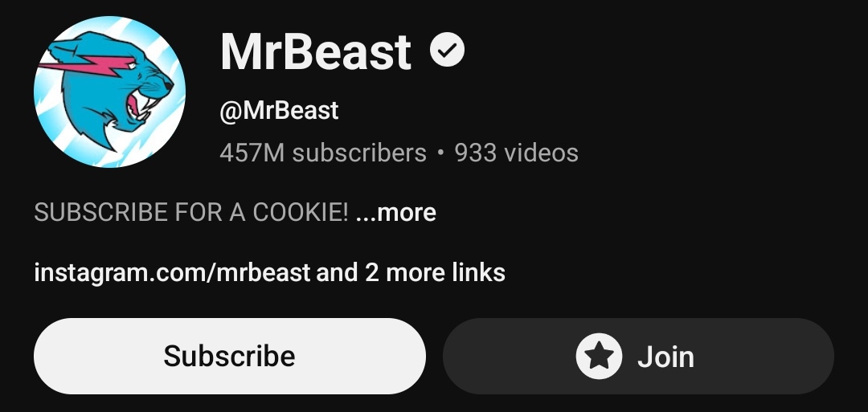Click the MrBeast channel title
The width and height of the screenshot is (868, 412).
[x=316, y=52]
